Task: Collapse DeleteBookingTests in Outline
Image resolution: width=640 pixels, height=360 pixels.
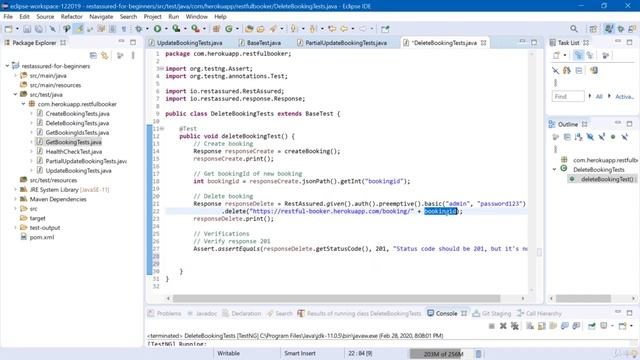Action: pyautogui.click(x=554, y=169)
